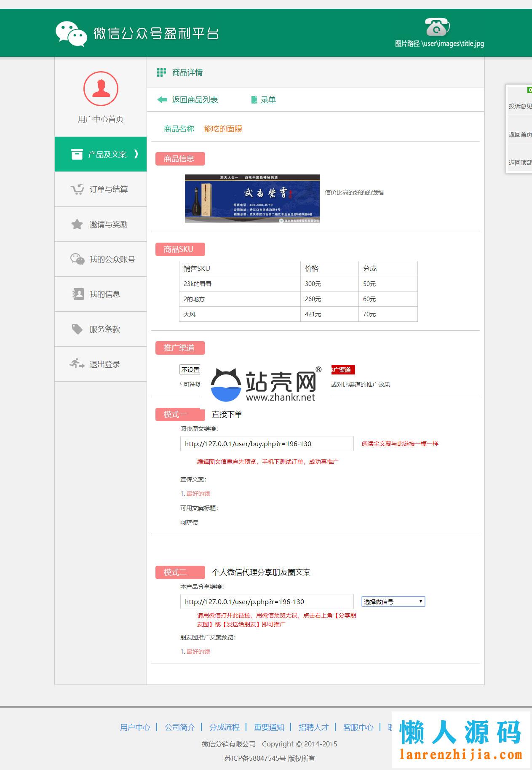Click the shopping cart icon for 订单与结算
Screen dimensions: 532x770
coord(77,189)
